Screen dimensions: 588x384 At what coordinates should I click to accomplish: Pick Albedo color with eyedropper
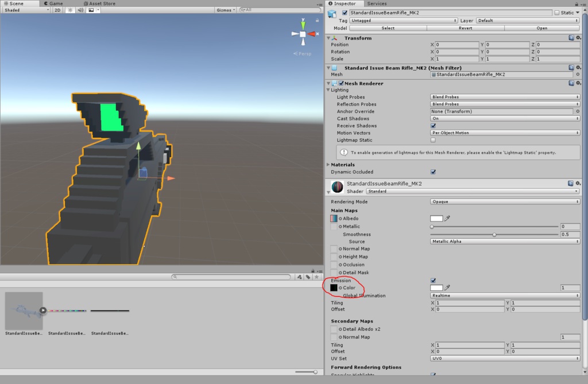(x=447, y=218)
